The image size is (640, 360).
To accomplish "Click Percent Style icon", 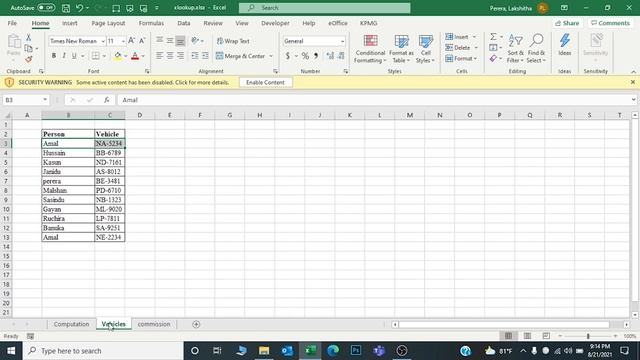I will (x=305, y=56).
